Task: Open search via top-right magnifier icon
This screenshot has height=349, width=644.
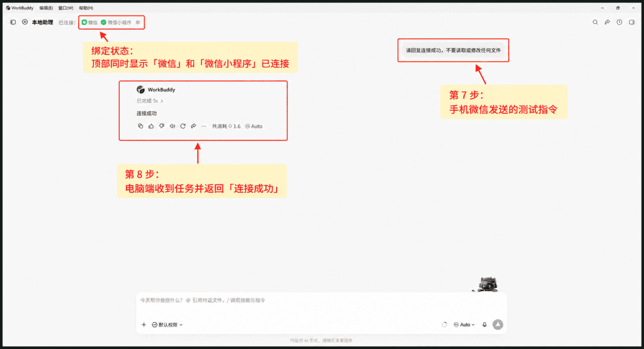Action: coord(595,22)
